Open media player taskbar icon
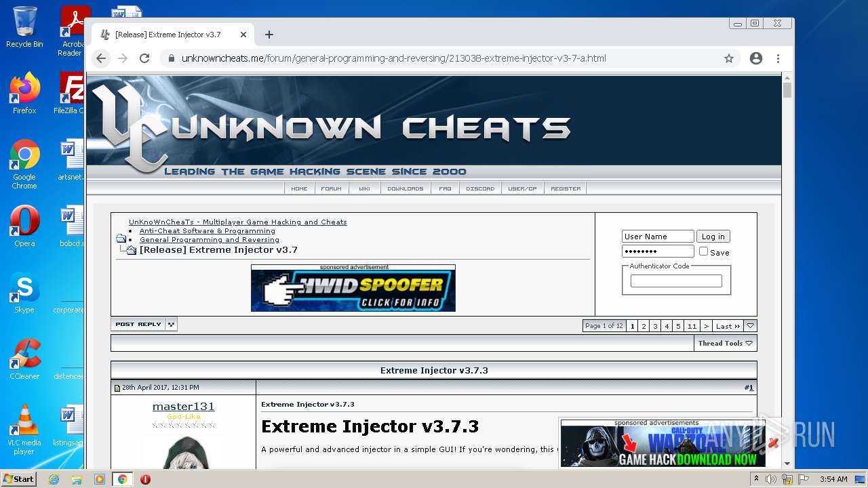The width and height of the screenshot is (868, 488). (x=100, y=479)
